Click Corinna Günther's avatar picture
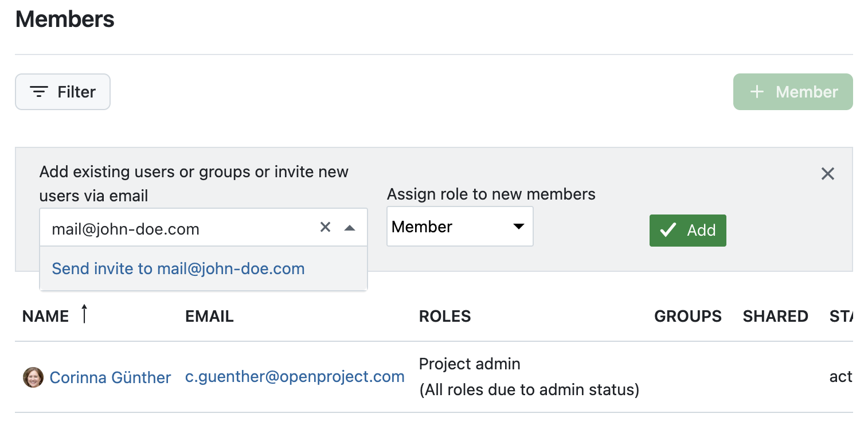This screenshot has height=429, width=868. pyautogui.click(x=33, y=377)
